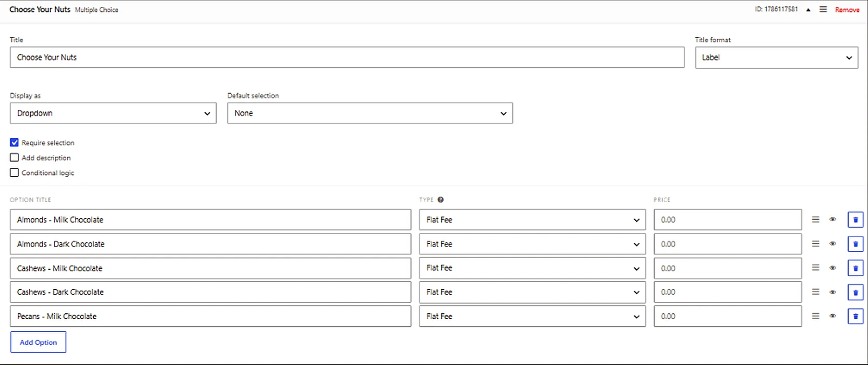The width and height of the screenshot is (868, 365).
Task: Uncheck the Require selection checkbox
Action: [x=15, y=143]
